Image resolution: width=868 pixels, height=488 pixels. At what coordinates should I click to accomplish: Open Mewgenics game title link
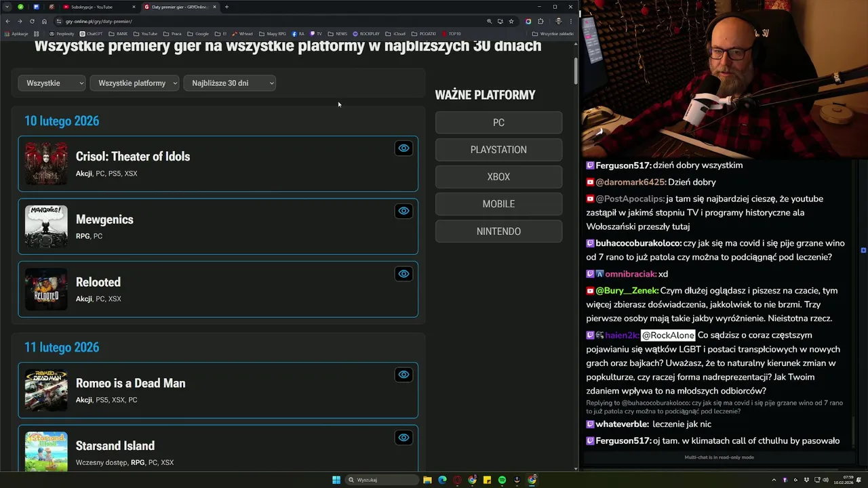coord(104,220)
